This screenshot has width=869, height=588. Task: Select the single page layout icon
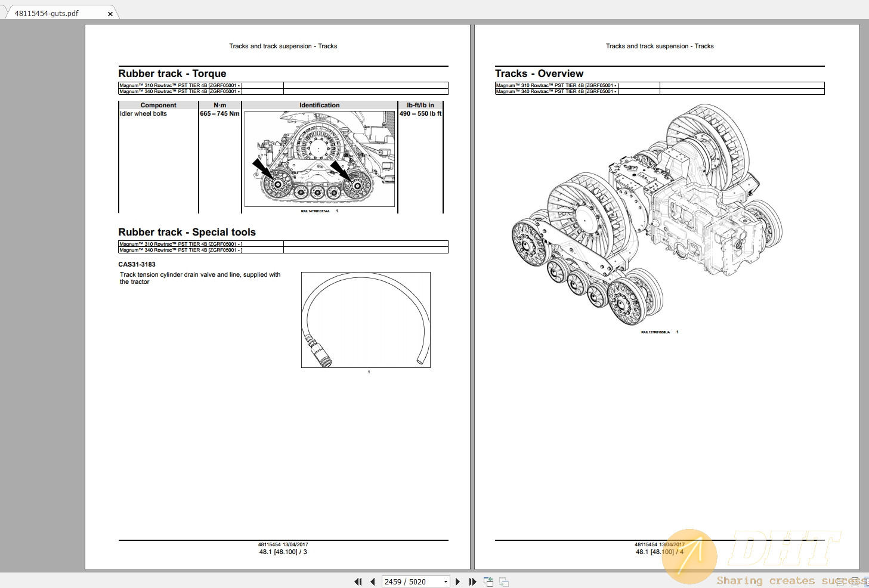[840, 581]
